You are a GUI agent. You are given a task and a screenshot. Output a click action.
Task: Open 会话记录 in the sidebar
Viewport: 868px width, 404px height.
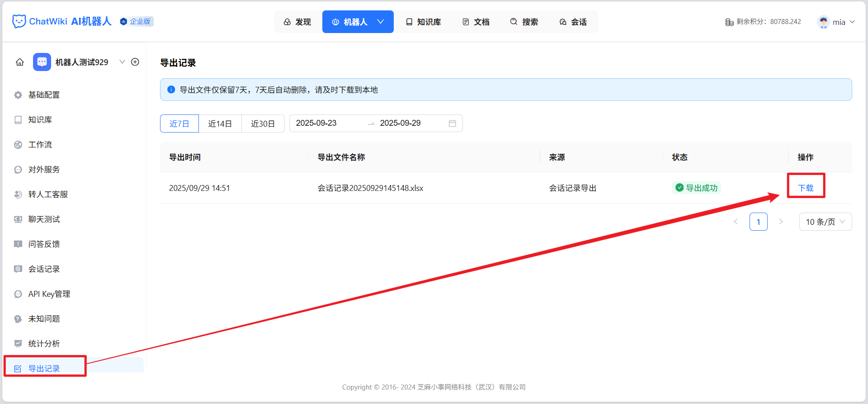[74, 269]
